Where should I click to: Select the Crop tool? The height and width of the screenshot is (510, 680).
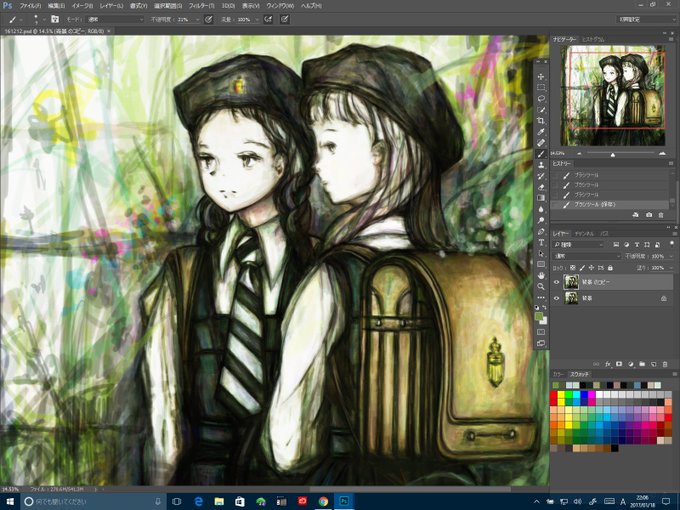[541, 121]
